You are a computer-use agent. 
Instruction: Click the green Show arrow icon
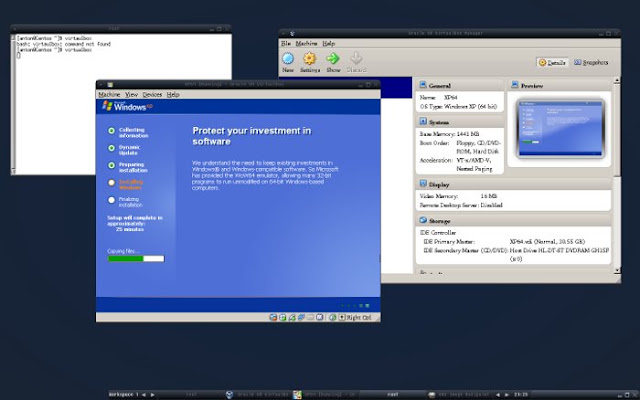[333, 58]
